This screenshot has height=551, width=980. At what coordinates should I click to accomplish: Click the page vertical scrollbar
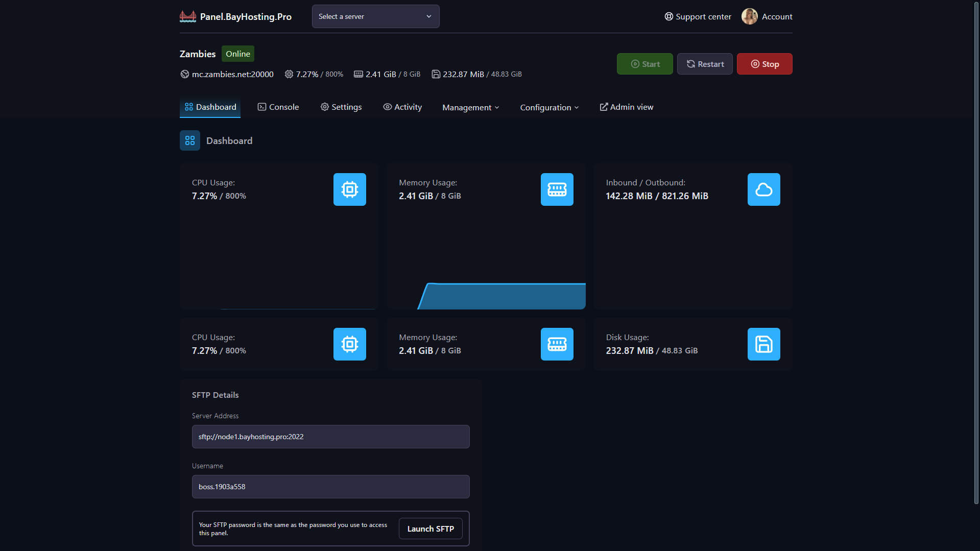[976, 253]
